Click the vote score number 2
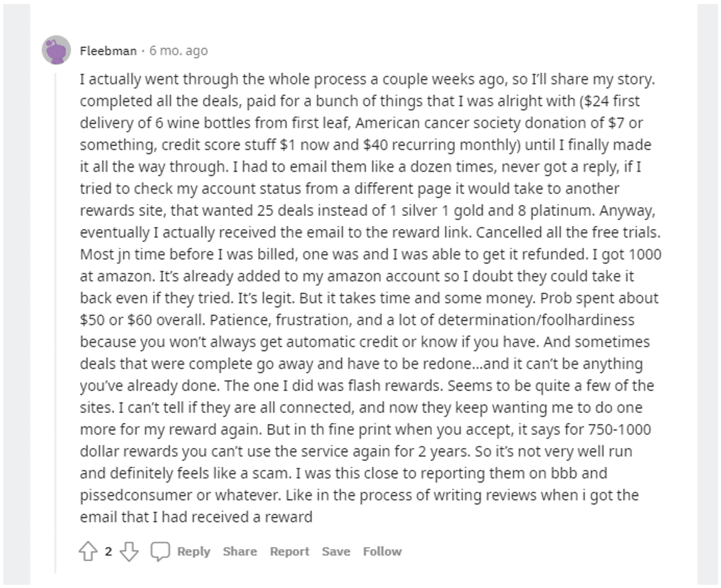 (x=108, y=551)
